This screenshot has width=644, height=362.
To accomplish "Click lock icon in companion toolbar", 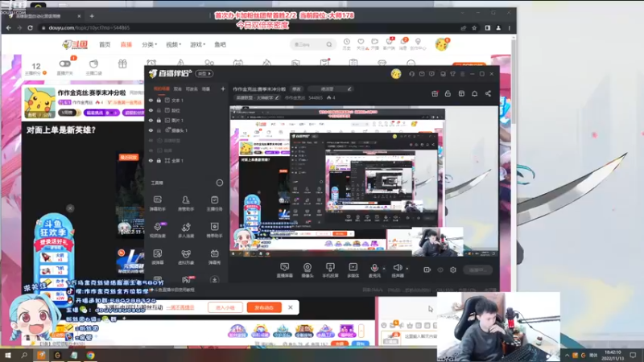I will click(448, 93).
